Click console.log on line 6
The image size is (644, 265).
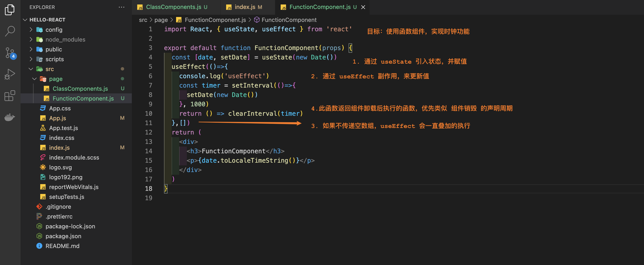200,76
